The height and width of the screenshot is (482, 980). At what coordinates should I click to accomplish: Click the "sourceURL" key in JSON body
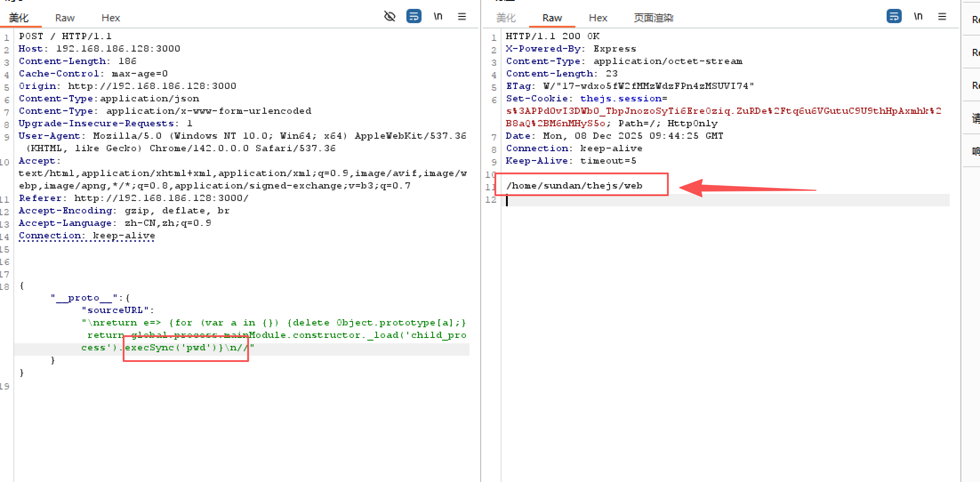pyautogui.click(x=115, y=310)
